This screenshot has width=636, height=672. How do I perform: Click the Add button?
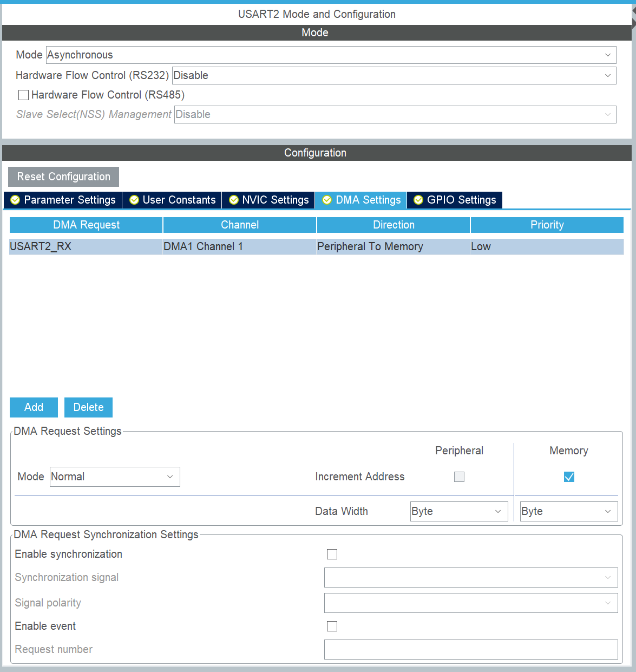tap(34, 407)
